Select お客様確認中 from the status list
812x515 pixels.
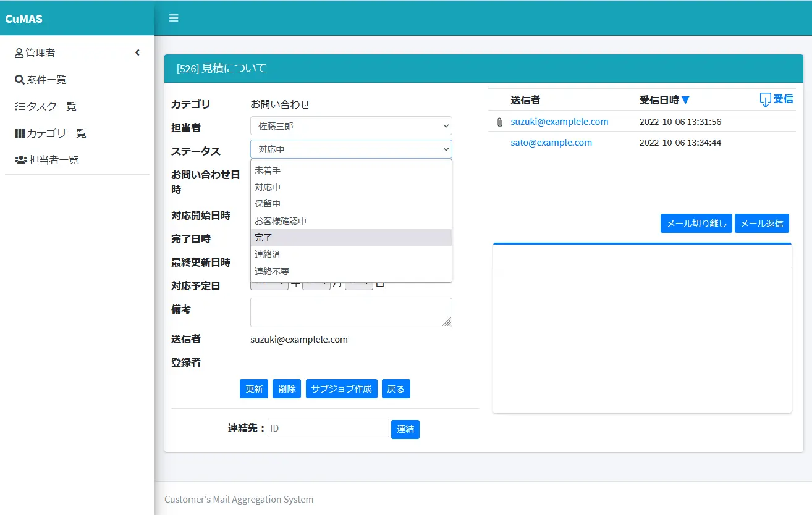(x=351, y=221)
